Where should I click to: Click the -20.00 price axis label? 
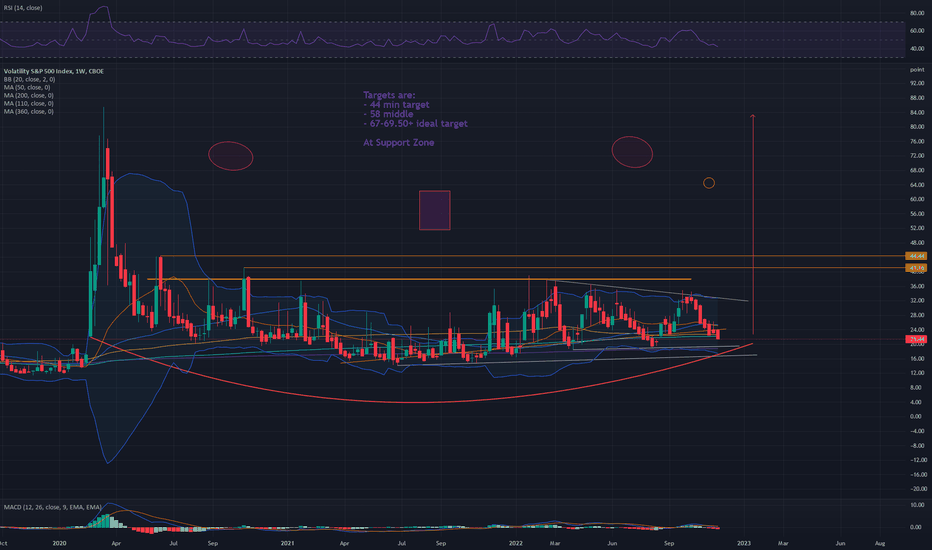tap(917, 489)
